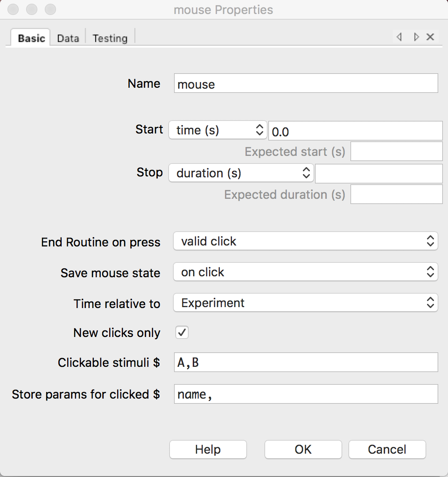Click the zoom window button in title bar
The width and height of the screenshot is (448, 477).
click(50, 9)
